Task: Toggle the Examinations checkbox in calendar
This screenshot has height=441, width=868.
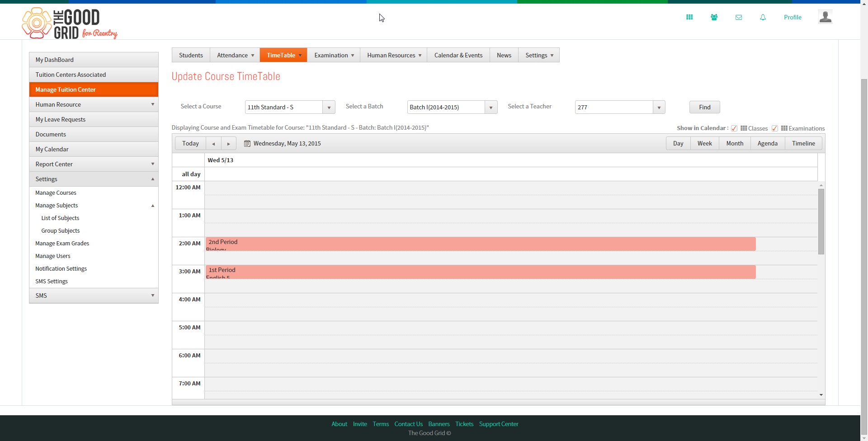Action: 775,128
